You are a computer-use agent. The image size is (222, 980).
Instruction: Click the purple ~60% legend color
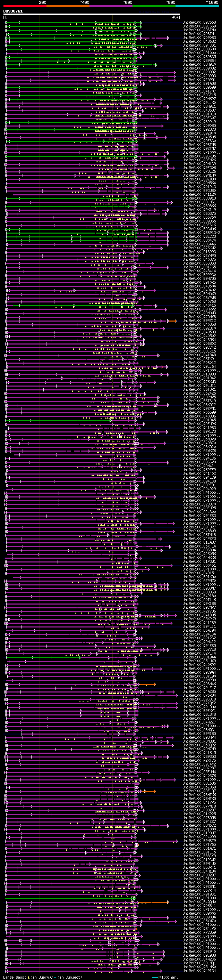(111, 6)
